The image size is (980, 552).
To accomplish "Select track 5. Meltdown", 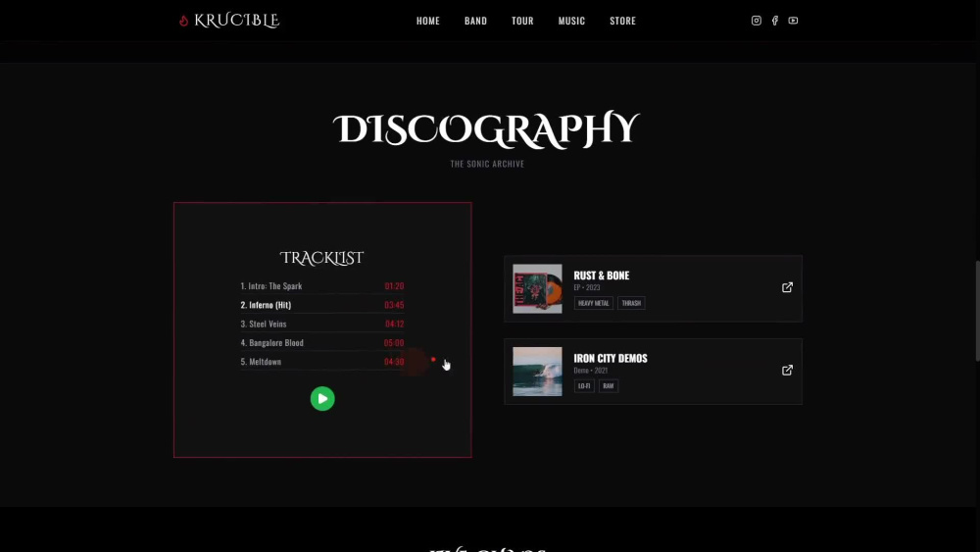I will coord(322,362).
